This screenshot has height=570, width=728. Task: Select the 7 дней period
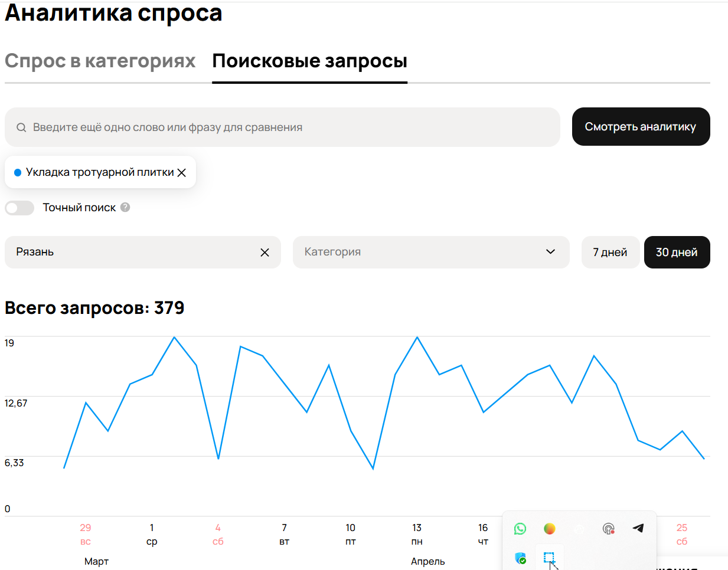pyautogui.click(x=610, y=253)
